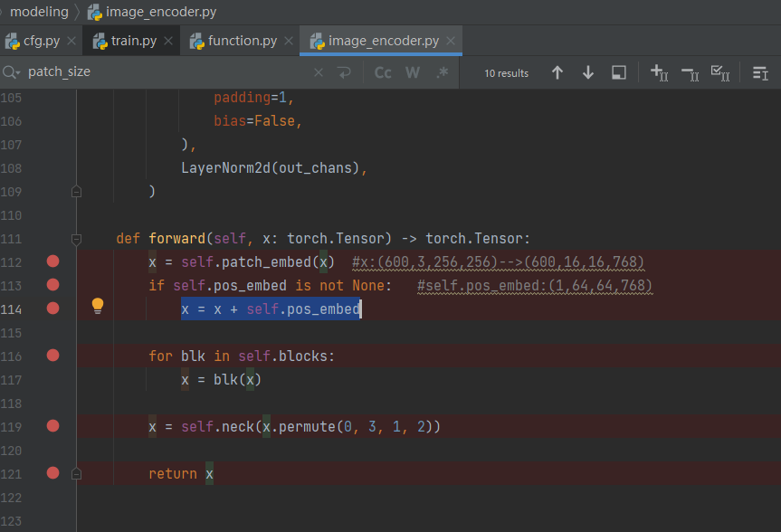
Task: Open the lightbulb intention actions
Action: [98, 306]
